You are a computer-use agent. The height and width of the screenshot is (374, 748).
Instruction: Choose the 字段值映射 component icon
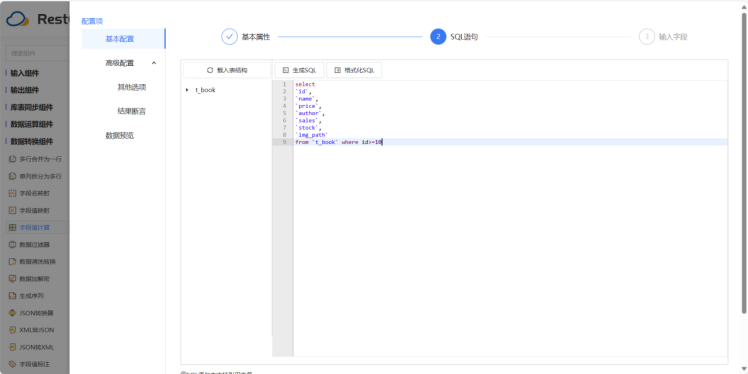(13, 210)
